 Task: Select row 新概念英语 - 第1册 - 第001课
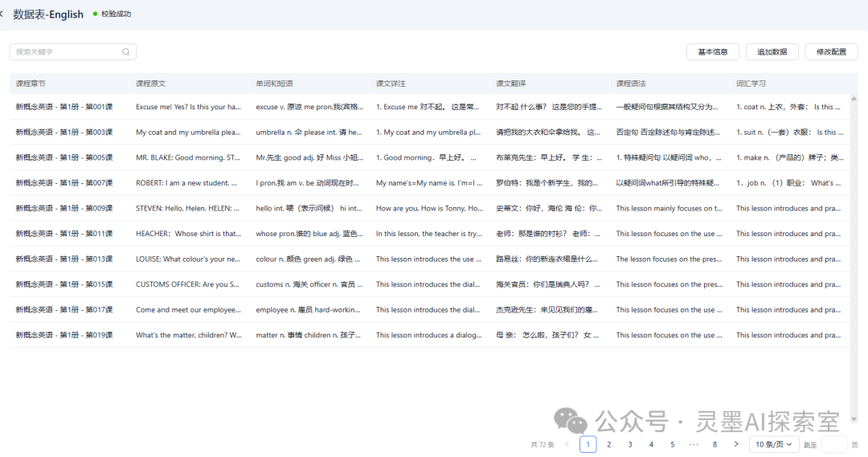429,107
